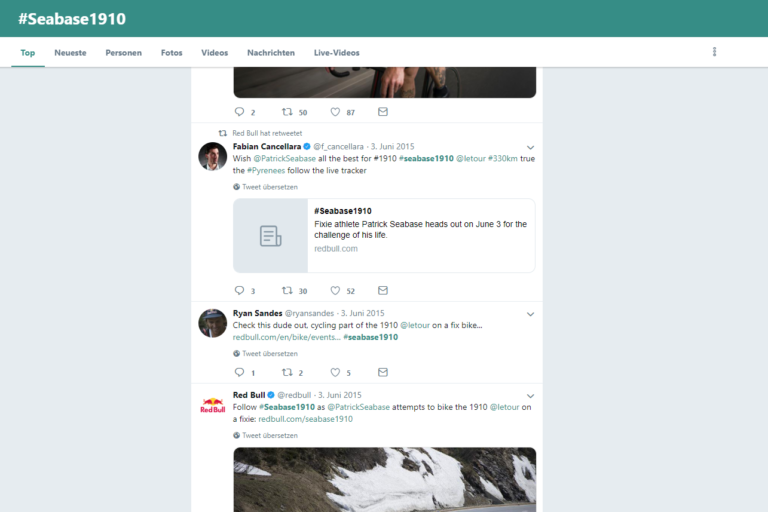
Task: Open @letour mention in Ryan Sandes' tweet
Action: click(x=415, y=325)
